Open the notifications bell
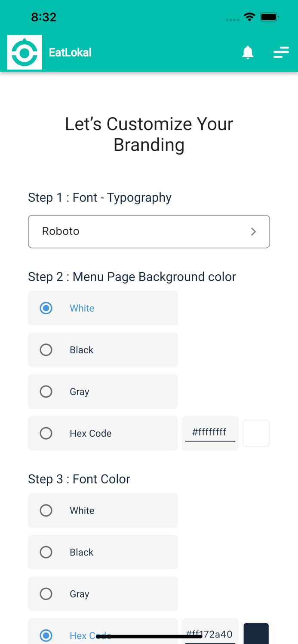The height and width of the screenshot is (644, 298). pos(248,52)
